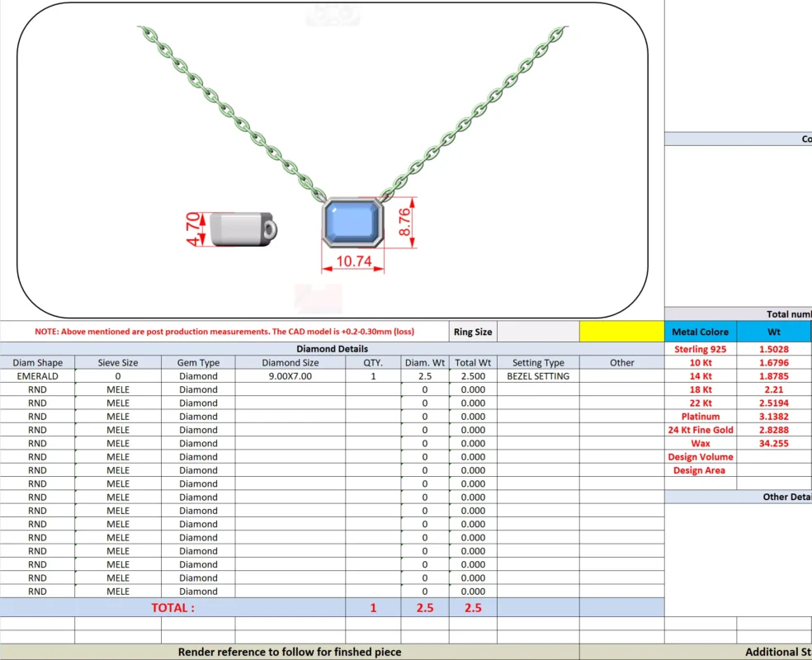The height and width of the screenshot is (660, 812).
Task: Click the yellow highlighted cell beside Ring Size
Action: point(621,332)
